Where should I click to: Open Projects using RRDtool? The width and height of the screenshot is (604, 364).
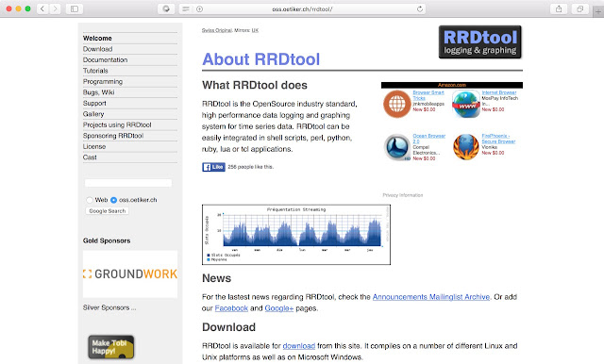pos(117,124)
